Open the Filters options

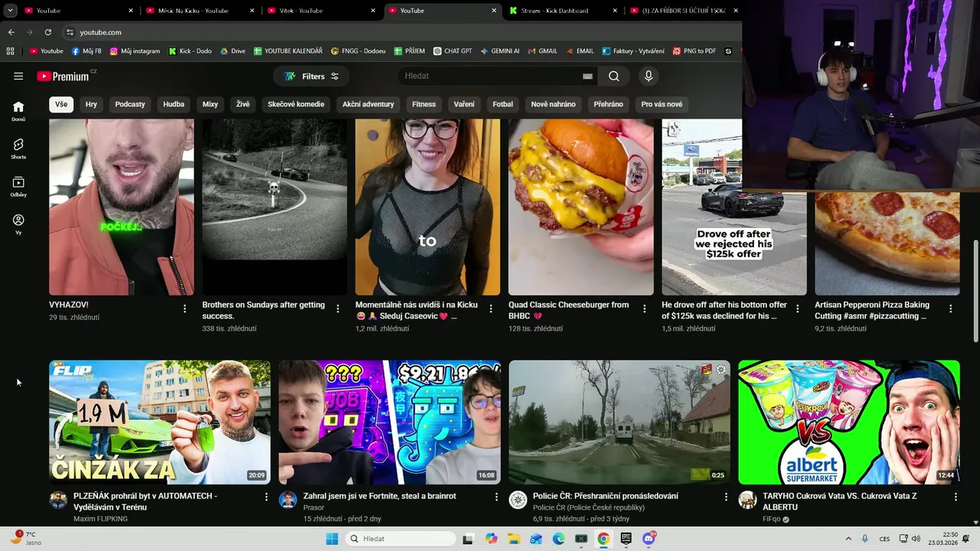311,77
